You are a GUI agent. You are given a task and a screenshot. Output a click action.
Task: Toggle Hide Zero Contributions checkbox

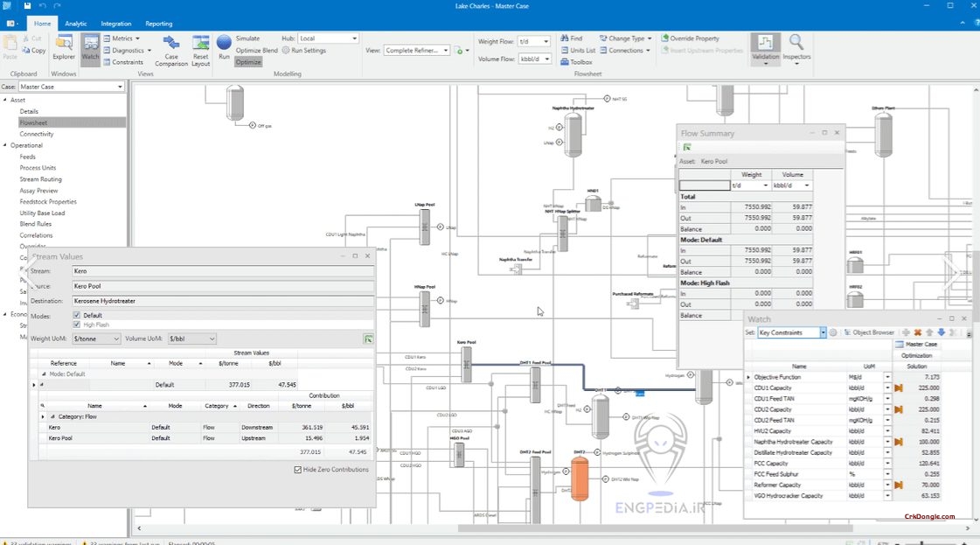click(x=297, y=469)
